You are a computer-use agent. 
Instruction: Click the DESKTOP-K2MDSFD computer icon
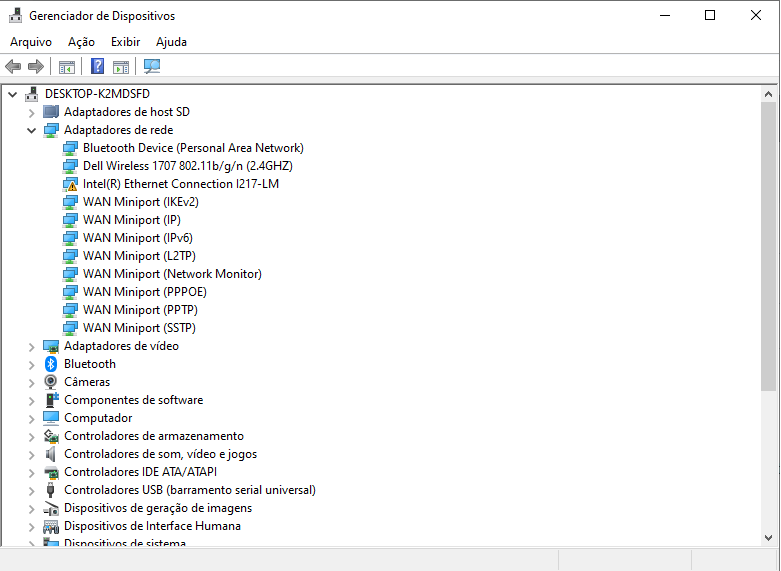32,94
